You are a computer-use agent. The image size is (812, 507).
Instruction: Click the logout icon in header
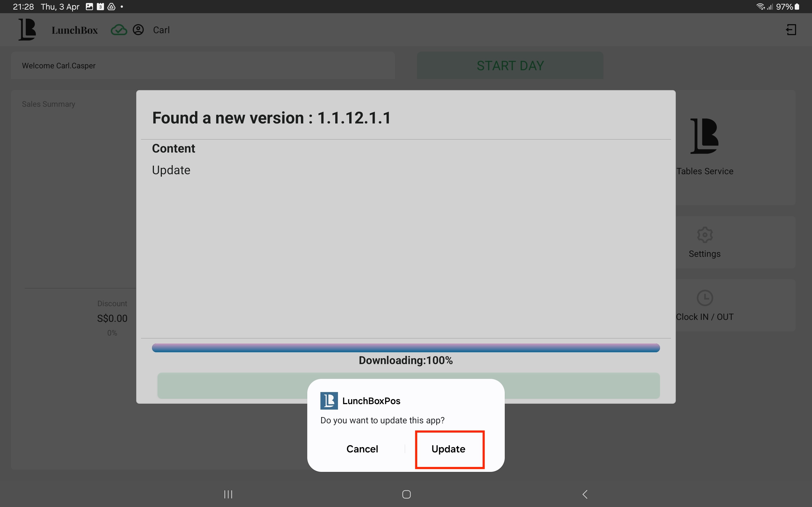click(x=791, y=30)
